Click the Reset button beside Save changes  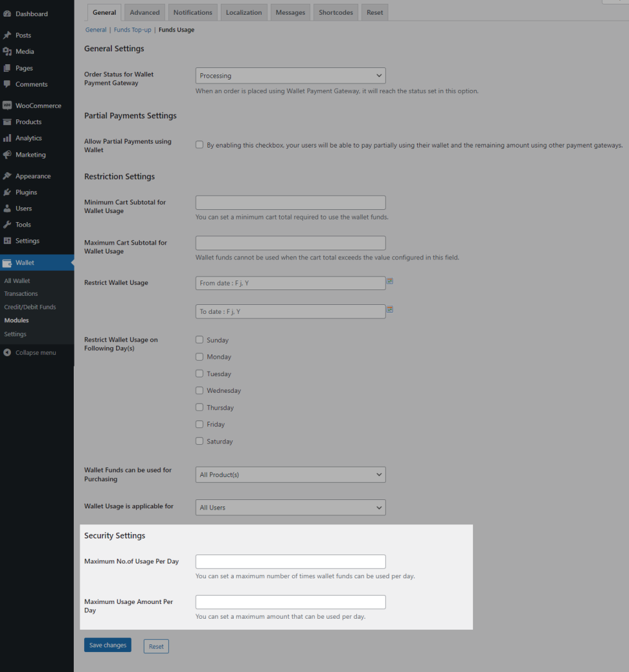coord(156,646)
